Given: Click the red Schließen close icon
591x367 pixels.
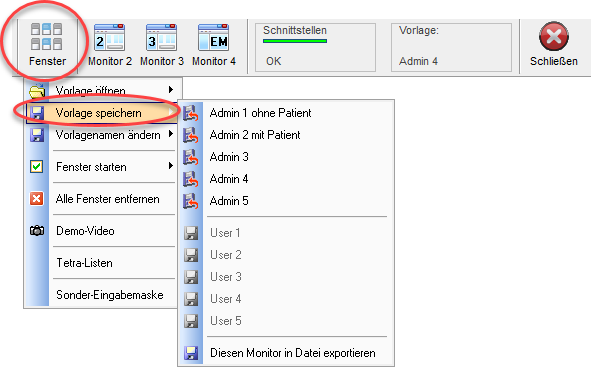Looking at the screenshot, I should [x=554, y=36].
